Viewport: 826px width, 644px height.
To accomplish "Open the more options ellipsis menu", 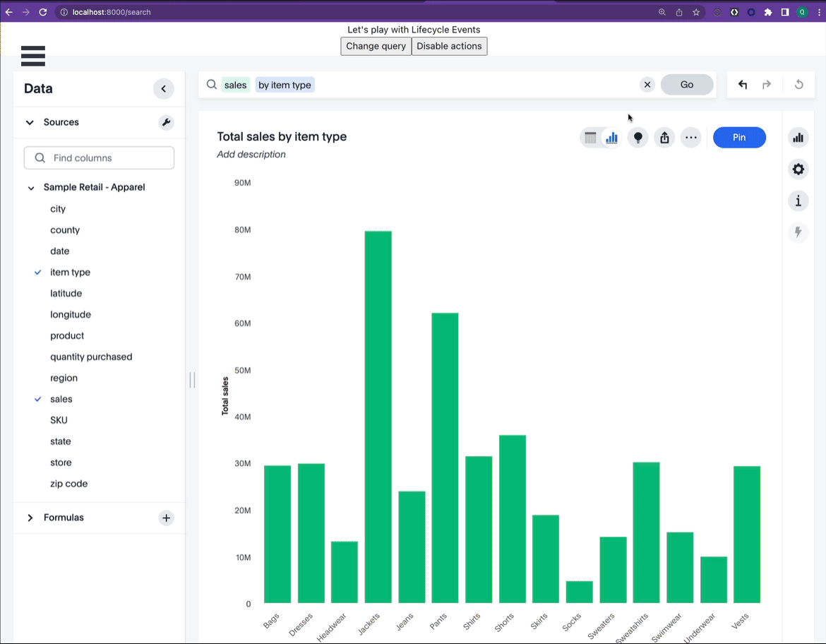I will click(690, 138).
